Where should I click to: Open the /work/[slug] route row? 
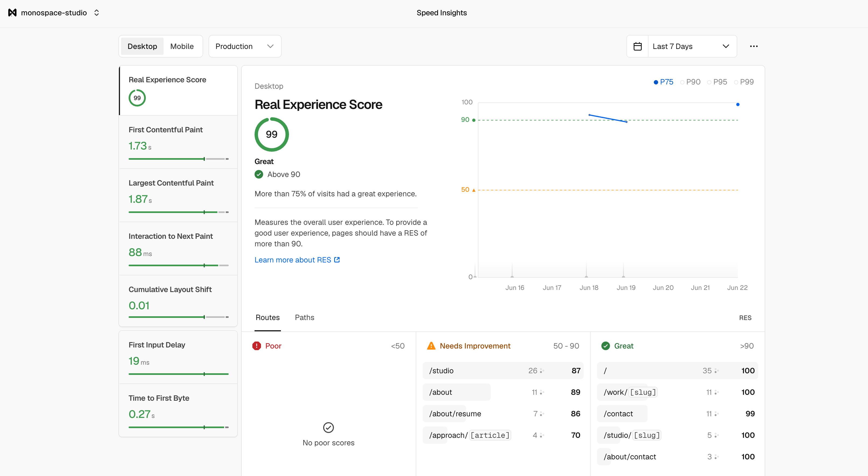(x=677, y=392)
